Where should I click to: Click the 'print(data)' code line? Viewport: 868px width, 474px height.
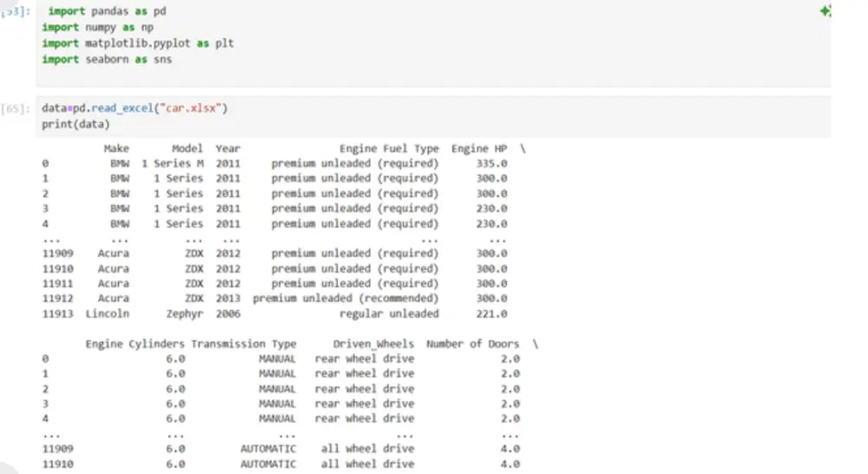tap(76, 124)
